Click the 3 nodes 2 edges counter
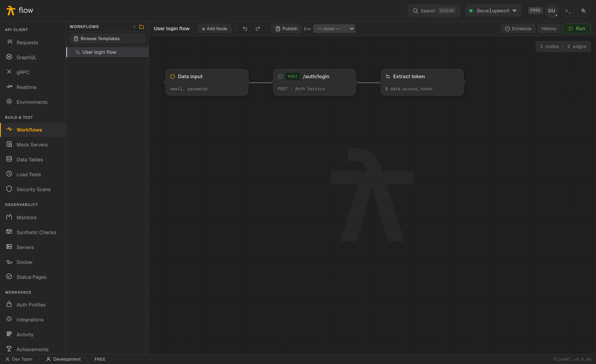596x364 pixels. click(563, 46)
